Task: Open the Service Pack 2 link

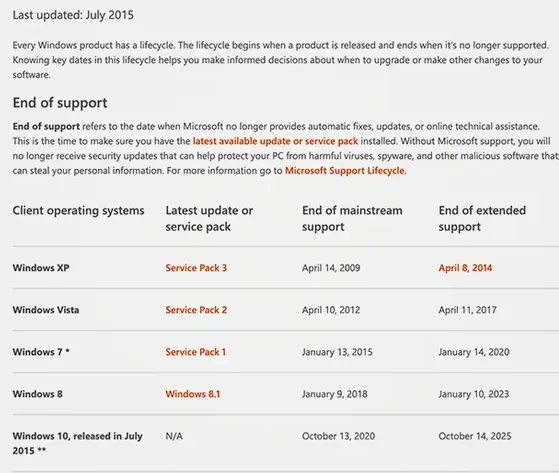Action: [x=196, y=310]
